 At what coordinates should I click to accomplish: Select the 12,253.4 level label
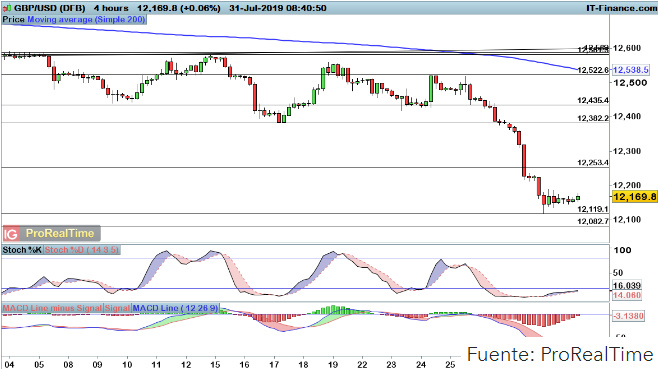[x=593, y=162]
